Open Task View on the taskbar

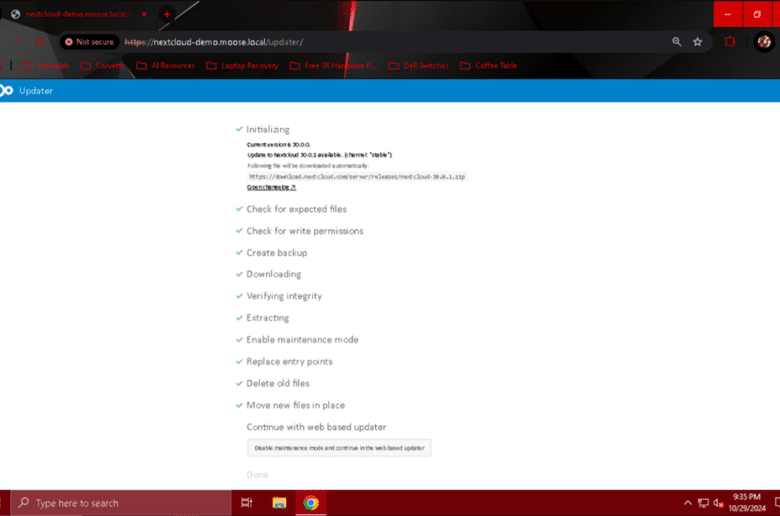tap(247, 503)
